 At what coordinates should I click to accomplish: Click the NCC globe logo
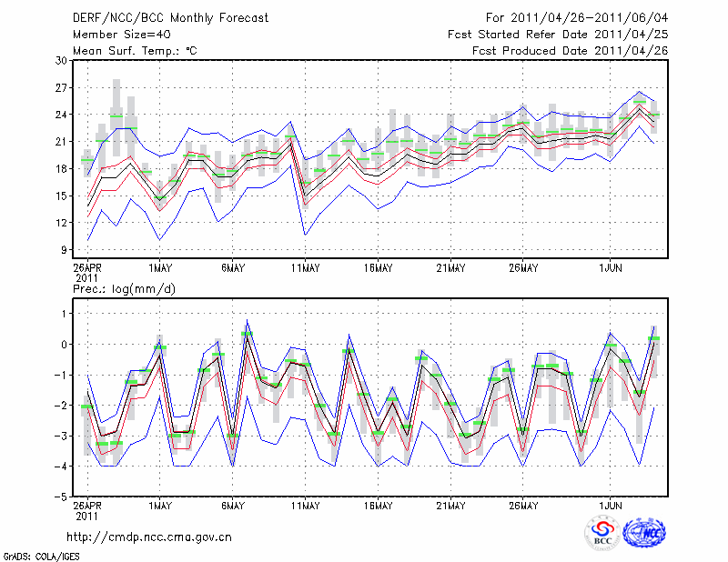point(644,534)
